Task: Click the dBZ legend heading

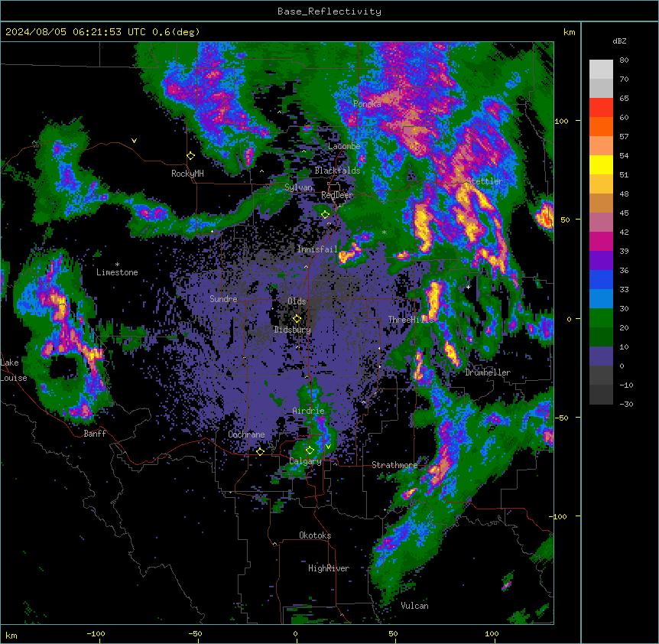Action: pos(619,41)
